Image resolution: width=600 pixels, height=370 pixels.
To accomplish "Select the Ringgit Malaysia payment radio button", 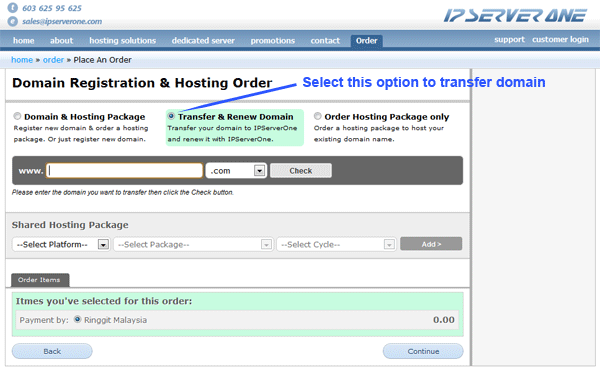I will pos(78,319).
